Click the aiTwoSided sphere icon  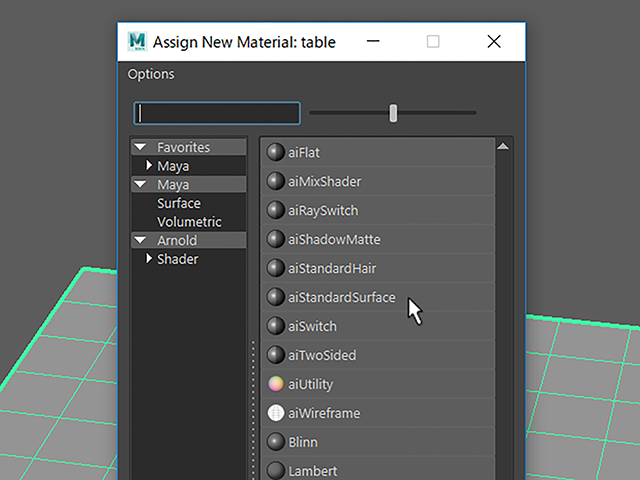276,355
